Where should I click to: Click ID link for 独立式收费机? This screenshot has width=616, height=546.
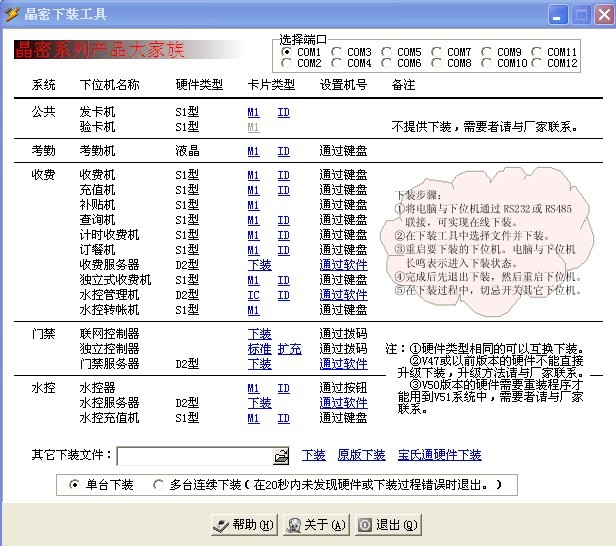tap(284, 280)
